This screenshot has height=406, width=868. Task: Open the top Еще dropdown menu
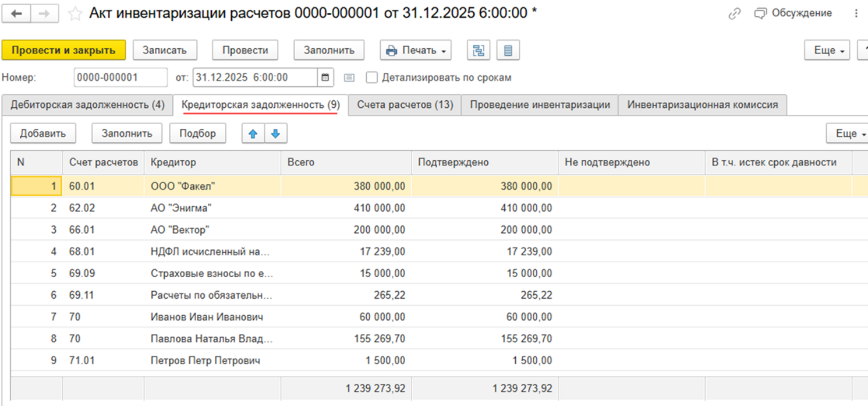point(827,51)
